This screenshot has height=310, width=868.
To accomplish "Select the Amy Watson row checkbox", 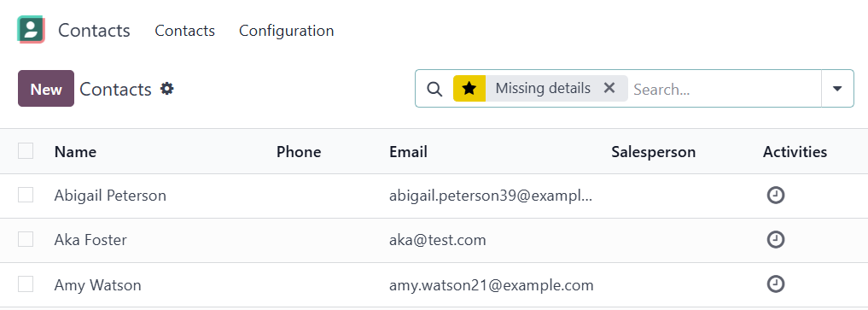I will [x=26, y=284].
